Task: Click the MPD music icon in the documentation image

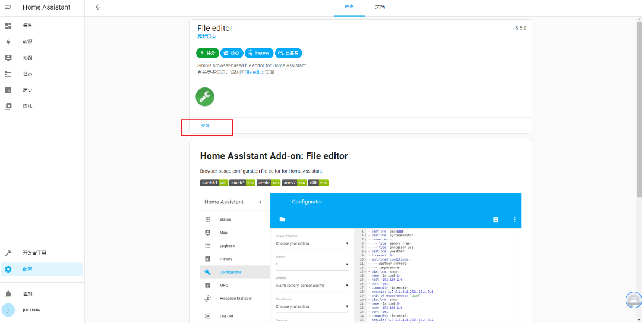Action: 207,285
